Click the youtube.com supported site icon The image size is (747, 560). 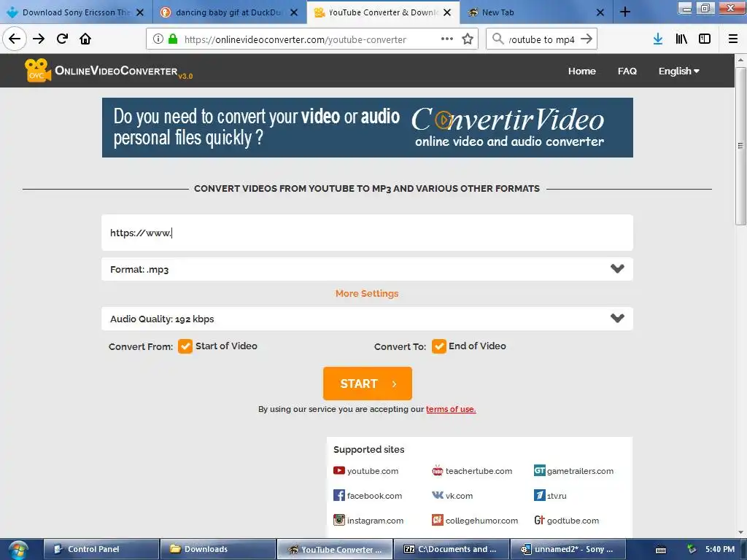click(x=338, y=470)
